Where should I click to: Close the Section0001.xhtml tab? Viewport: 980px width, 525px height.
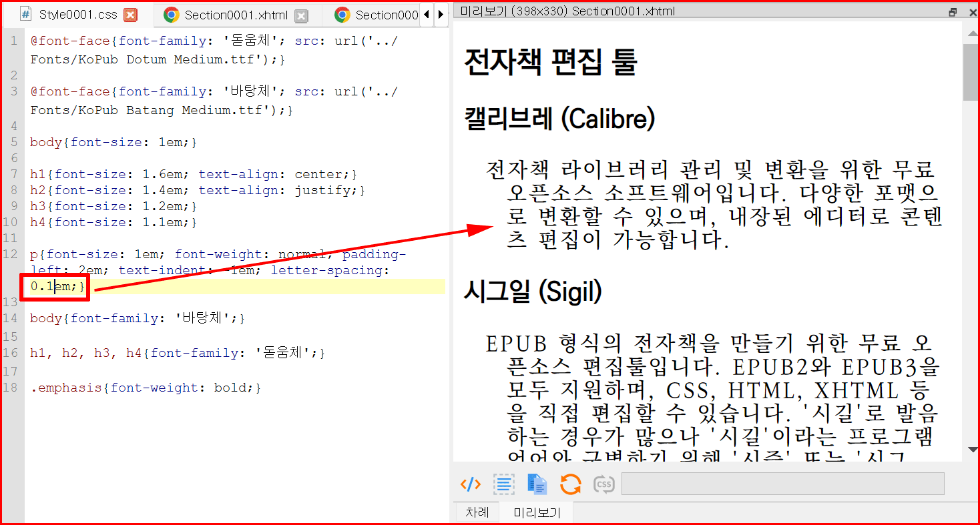point(302,15)
